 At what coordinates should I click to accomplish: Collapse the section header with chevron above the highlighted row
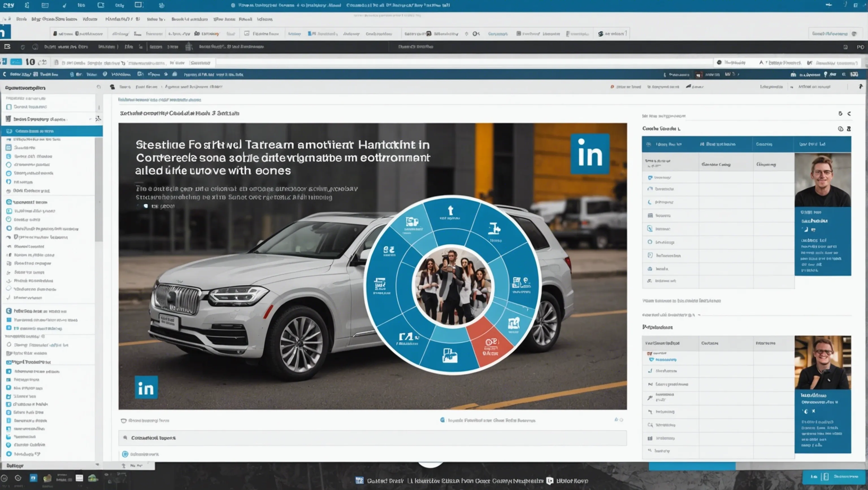(48, 119)
